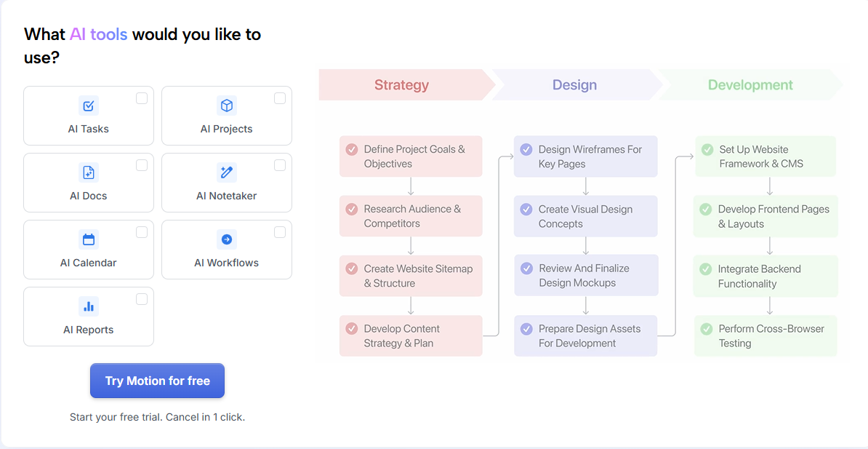Toggle the AI Calendar checkbox
868x449 pixels.
142,232
